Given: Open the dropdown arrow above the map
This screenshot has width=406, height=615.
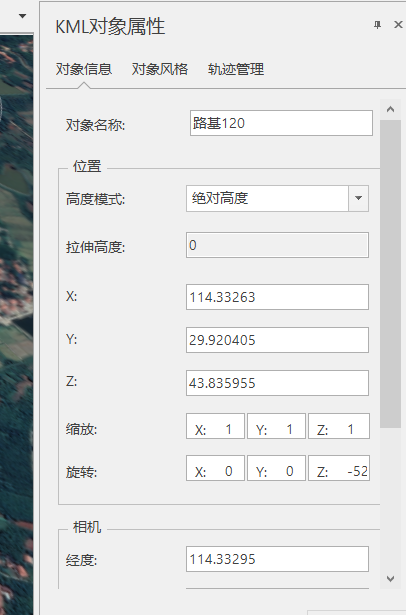Looking at the screenshot, I should click(x=22, y=16).
